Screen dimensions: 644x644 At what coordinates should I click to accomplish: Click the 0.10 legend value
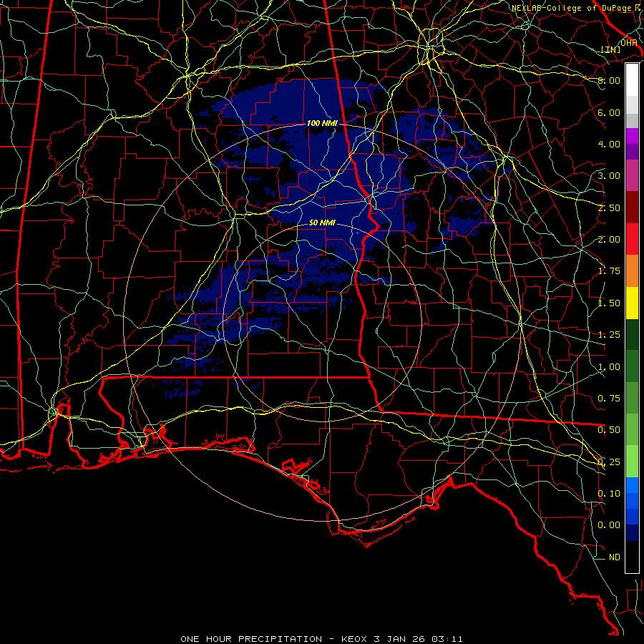[x=609, y=494]
